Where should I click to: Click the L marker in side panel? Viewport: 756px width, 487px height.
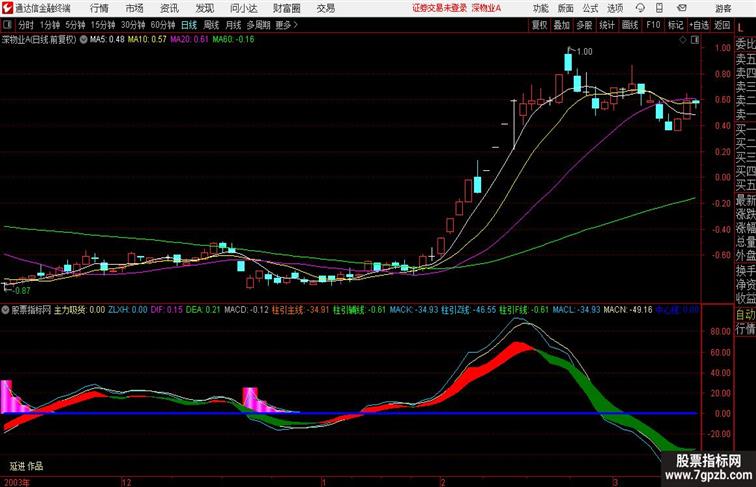pos(741,28)
